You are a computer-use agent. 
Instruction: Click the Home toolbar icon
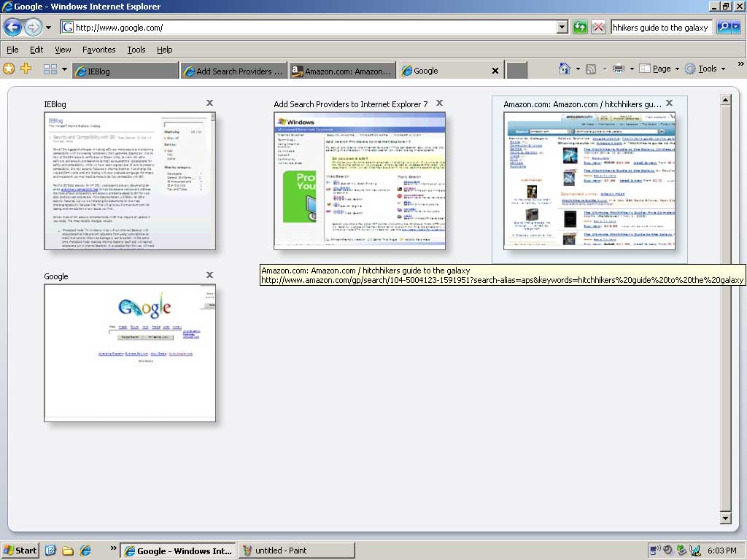[x=565, y=69]
